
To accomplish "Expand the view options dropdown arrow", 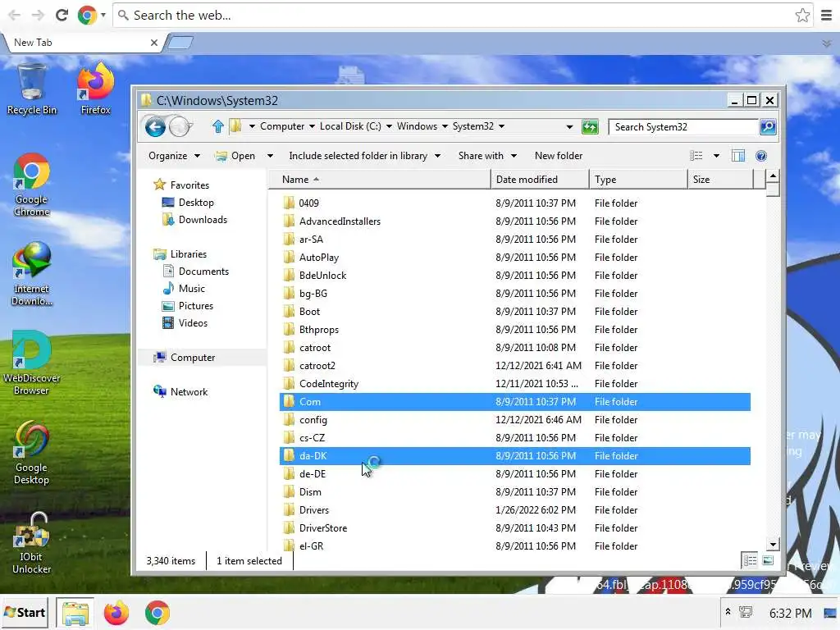I will click(x=716, y=156).
